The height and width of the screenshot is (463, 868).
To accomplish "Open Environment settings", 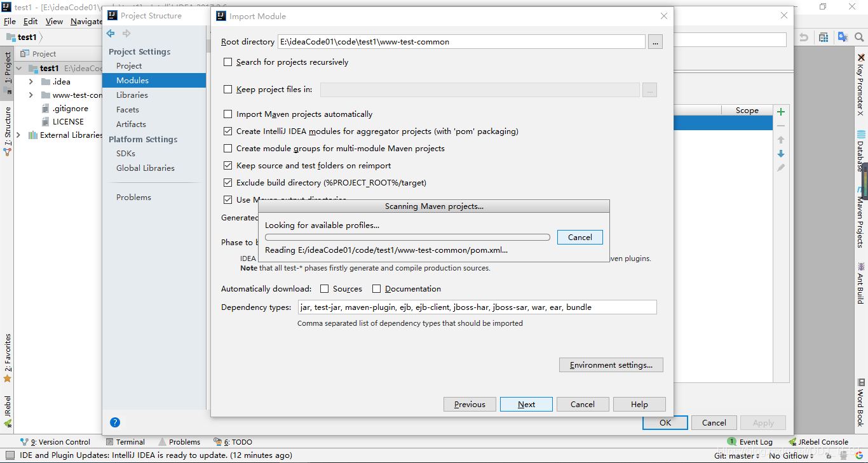I will coord(611,365).
